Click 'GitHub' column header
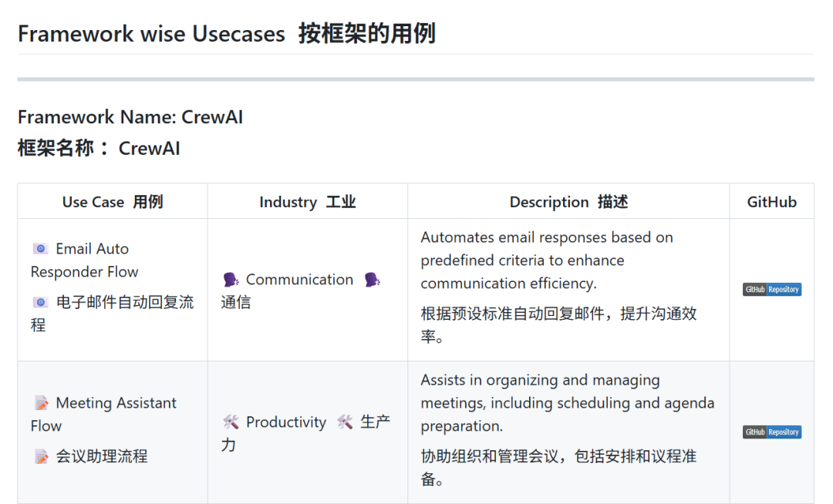Viewport: 833px width, 504px height. 772,202
